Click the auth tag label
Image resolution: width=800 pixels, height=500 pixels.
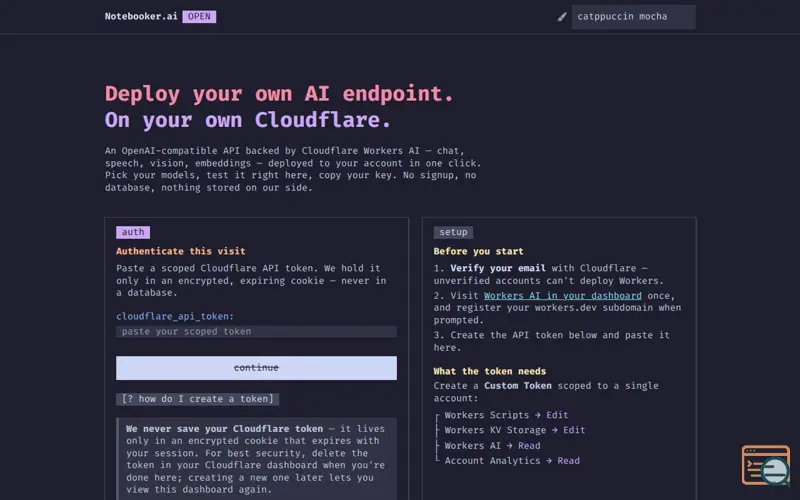click(133, 232)
